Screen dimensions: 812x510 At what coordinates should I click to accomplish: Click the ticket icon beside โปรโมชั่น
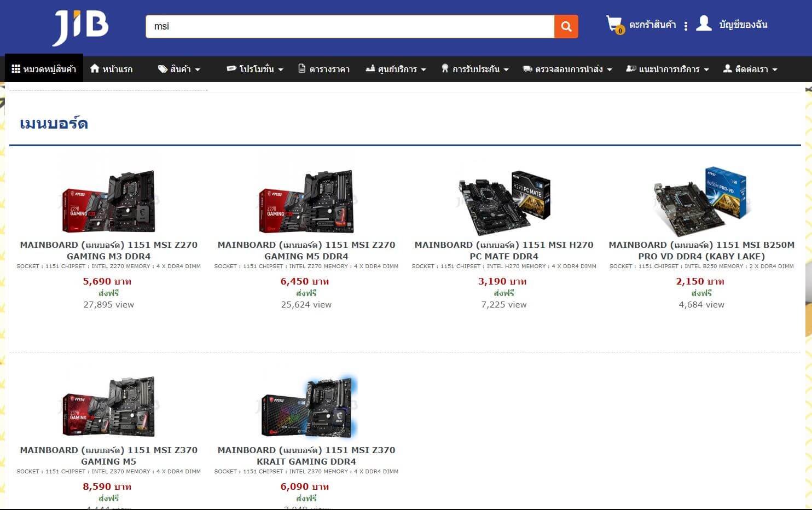point(231,68)
